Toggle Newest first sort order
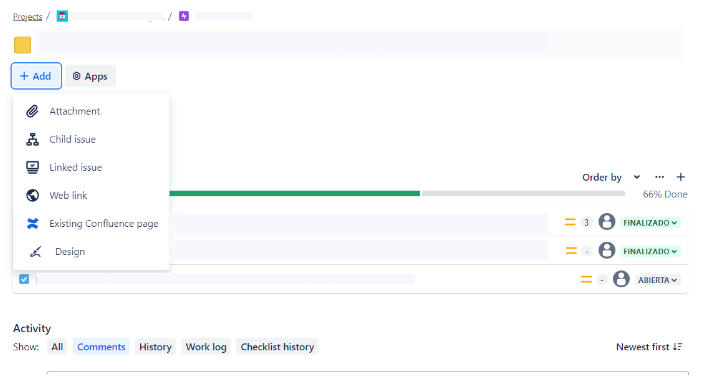The height and width of the screenshot is (383, 703). (649, 347)
